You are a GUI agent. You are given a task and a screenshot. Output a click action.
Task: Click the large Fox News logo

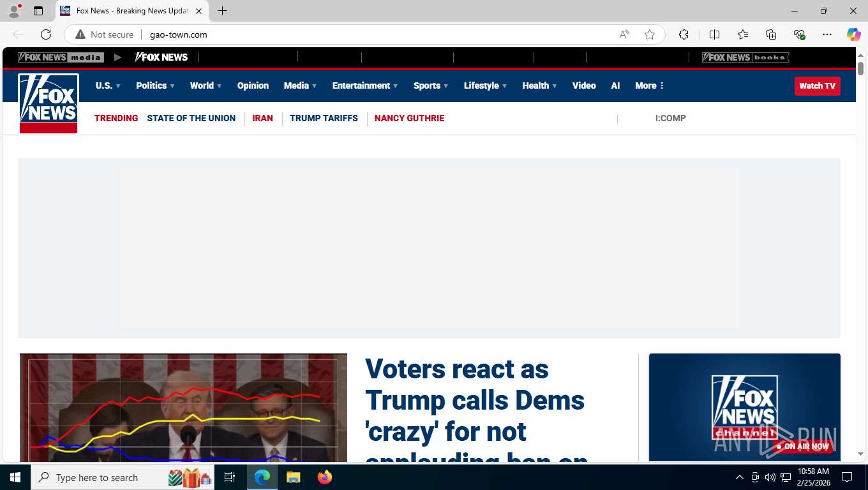(49, 103)
